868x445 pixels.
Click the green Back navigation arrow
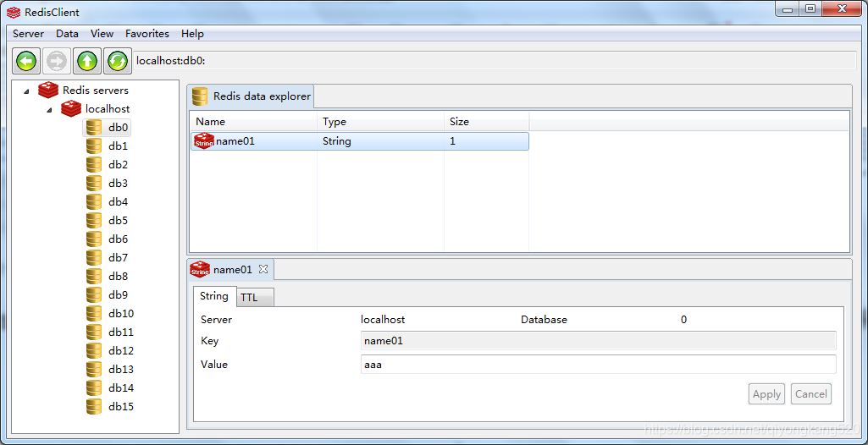pyautogui.click(x=26, y=61)
